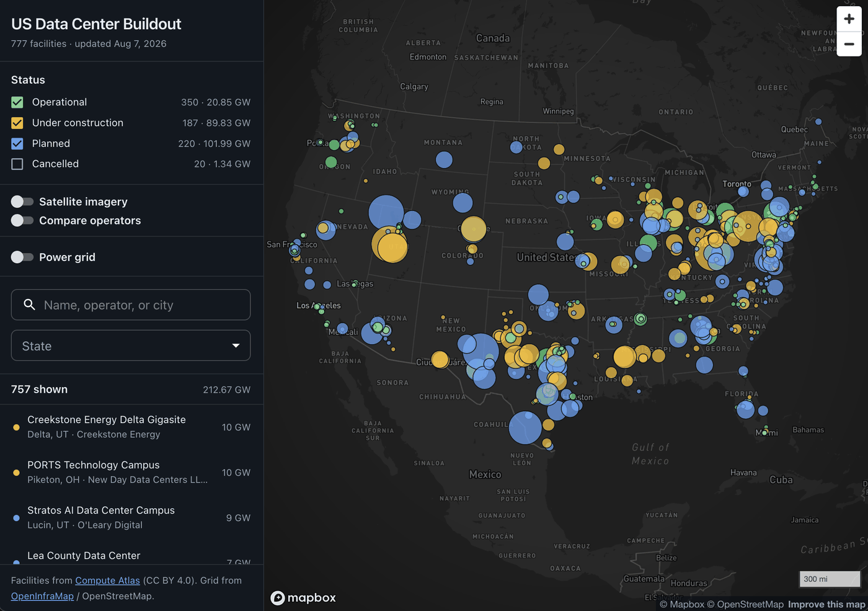Focus the name, operator, or city search field
Viewport: 868px width, 611px height.
click(131, 305)
